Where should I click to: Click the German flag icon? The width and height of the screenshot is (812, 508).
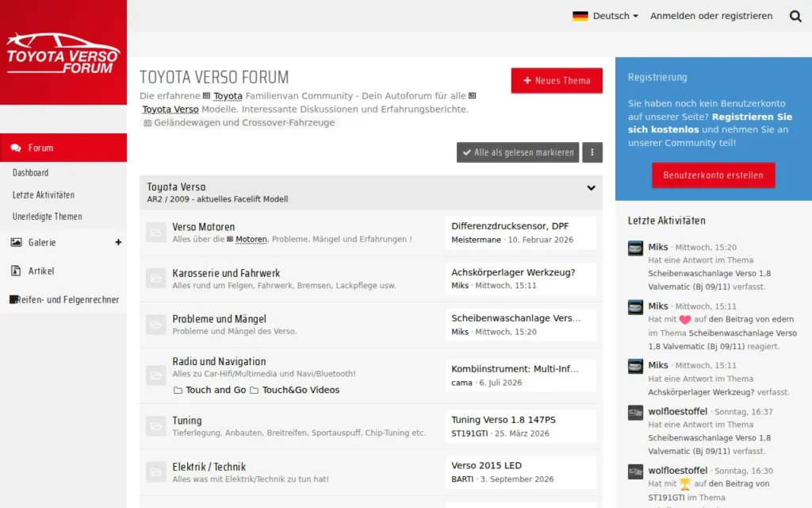click(x=580, y=16)
